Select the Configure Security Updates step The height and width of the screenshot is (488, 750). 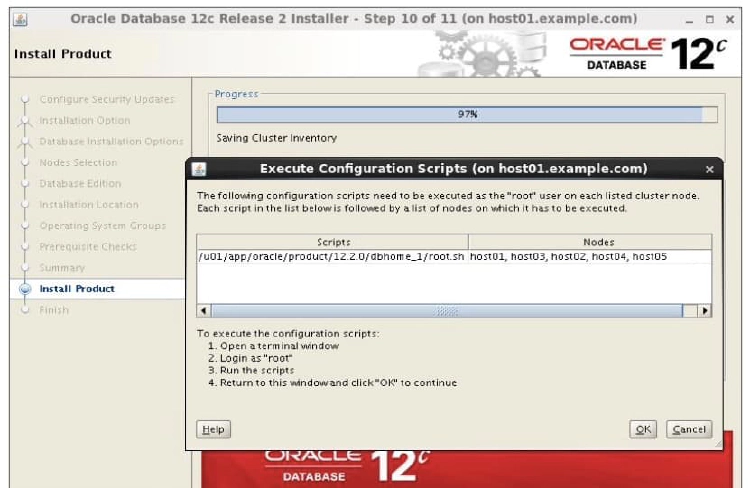(107, 99)
